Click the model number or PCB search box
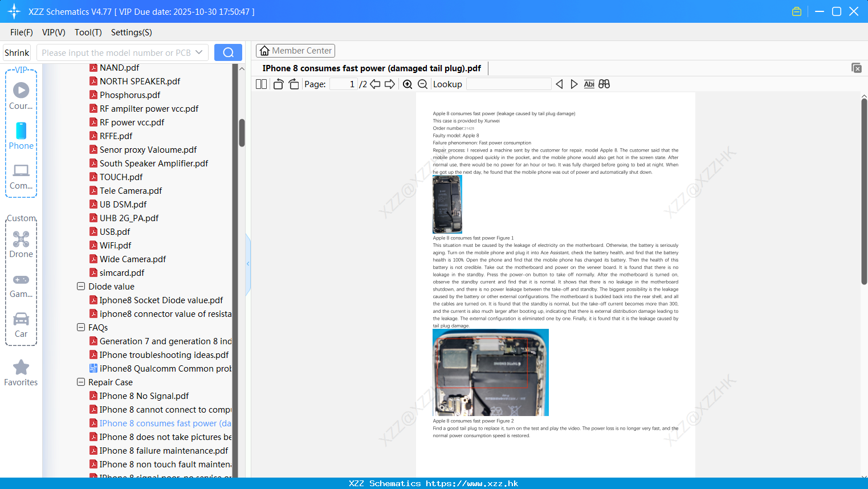The height and width of the screenshot is (489, 868). 116,52
